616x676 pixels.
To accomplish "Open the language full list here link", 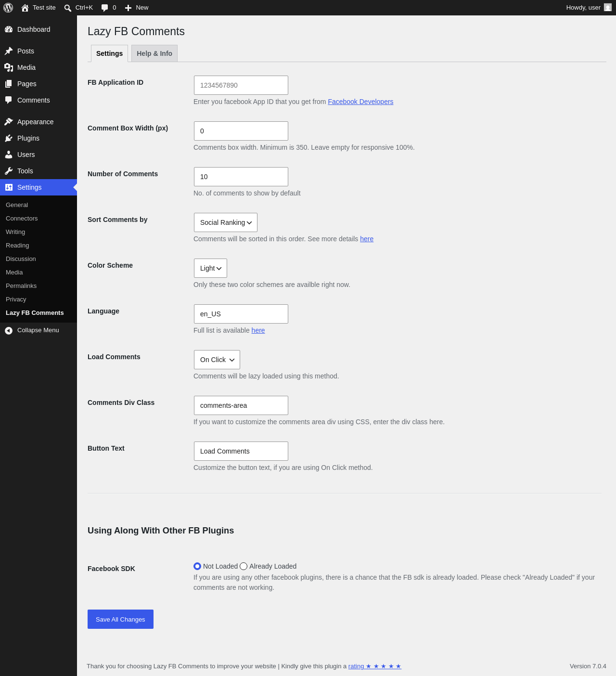I will (258, 330).
